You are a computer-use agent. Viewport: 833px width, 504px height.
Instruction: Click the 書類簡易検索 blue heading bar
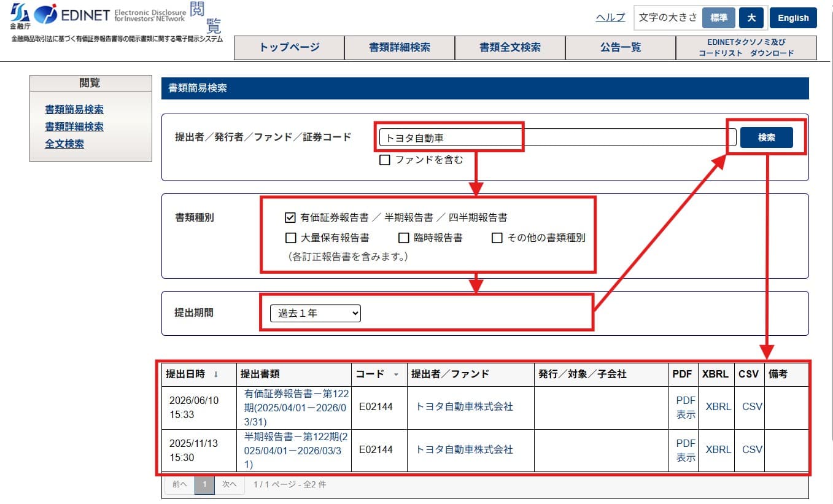(485, 88)
